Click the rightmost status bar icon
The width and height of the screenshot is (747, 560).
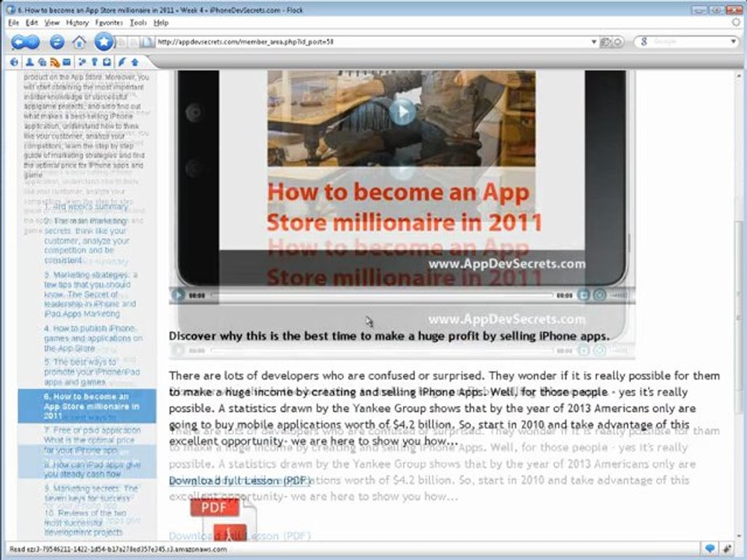pos(728,549)
